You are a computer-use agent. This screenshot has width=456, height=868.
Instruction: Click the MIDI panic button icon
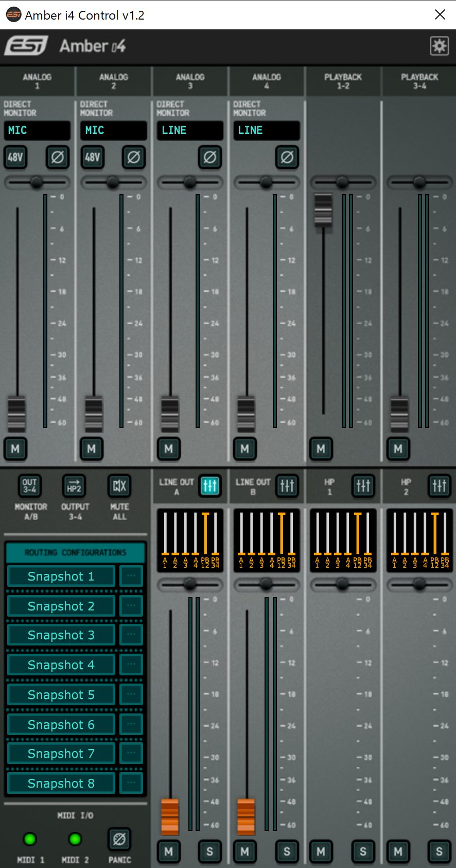pos(119,839)
